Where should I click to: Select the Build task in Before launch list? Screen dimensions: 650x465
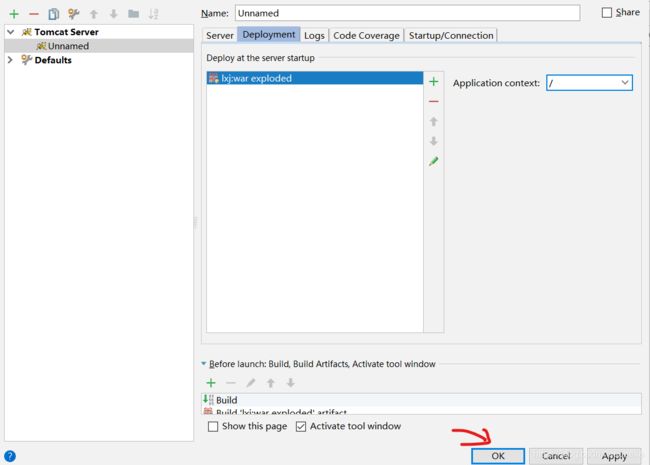tap(421, 400)
